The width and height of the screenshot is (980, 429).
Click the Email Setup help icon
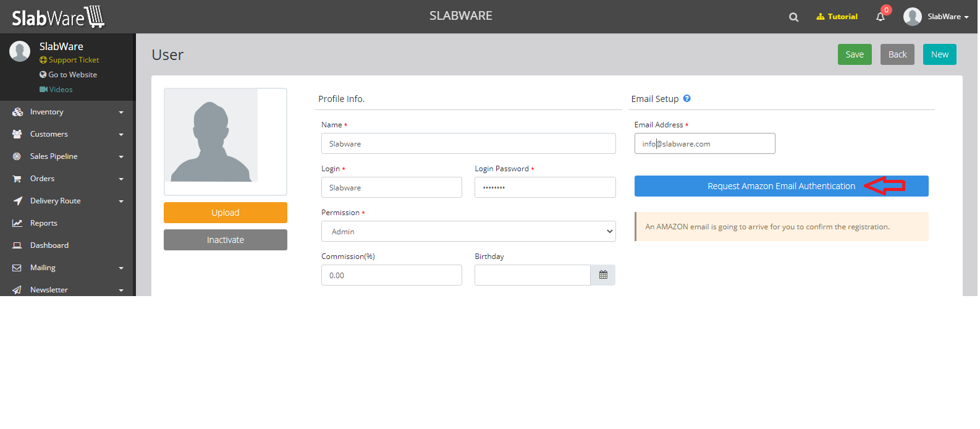(686, 98)
